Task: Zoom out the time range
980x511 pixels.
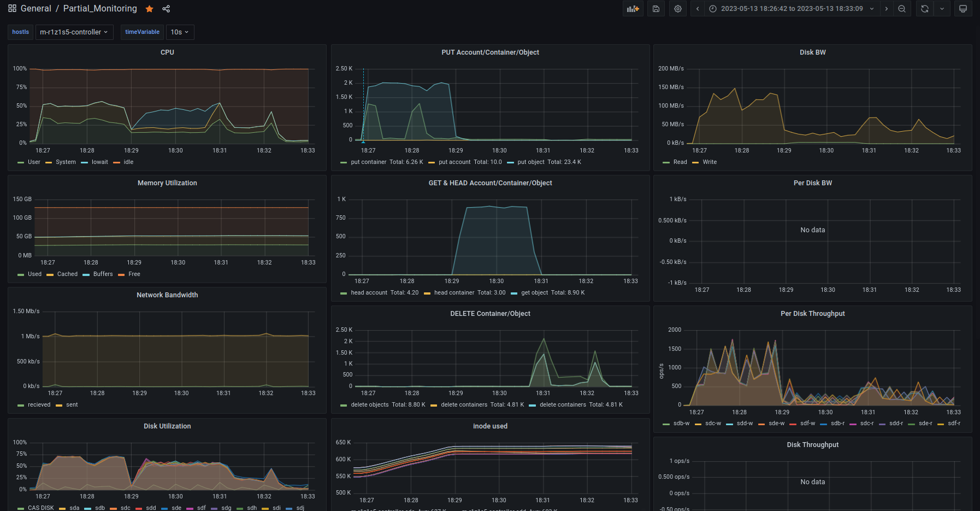Action: click(x=902, y=9)
